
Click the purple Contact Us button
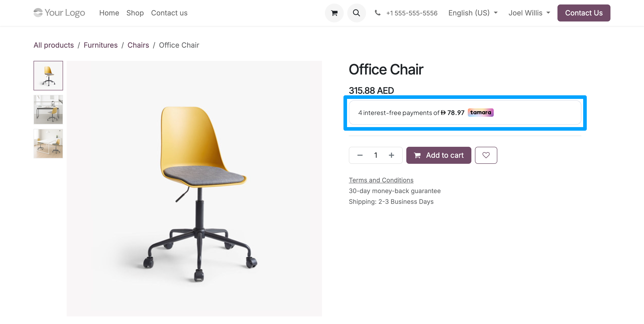click(x=583, y=13)
